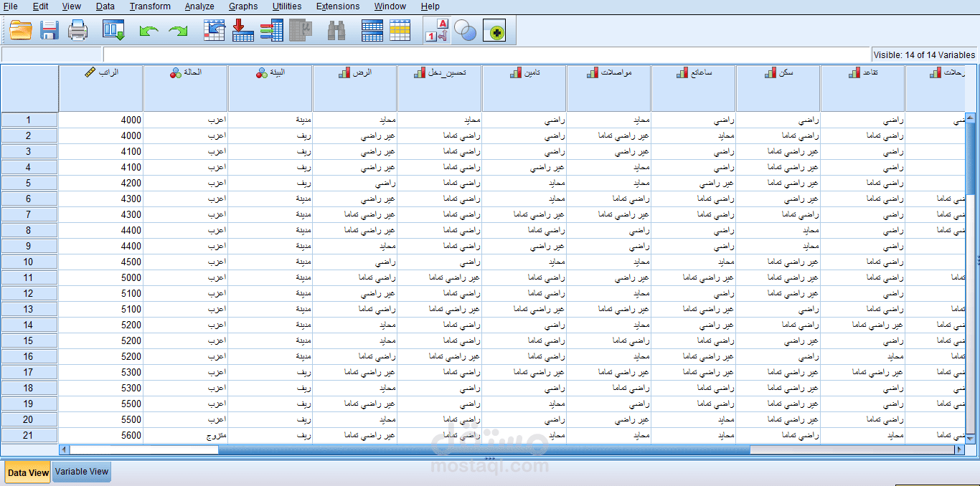Click the Split File blue tables icon
980x486 pixels.
[372, 30]
